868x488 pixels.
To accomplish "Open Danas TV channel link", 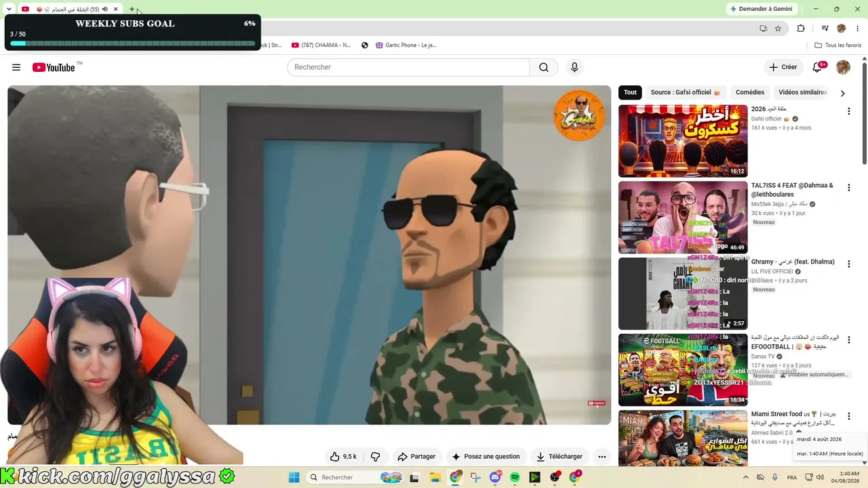I will 763,357.
